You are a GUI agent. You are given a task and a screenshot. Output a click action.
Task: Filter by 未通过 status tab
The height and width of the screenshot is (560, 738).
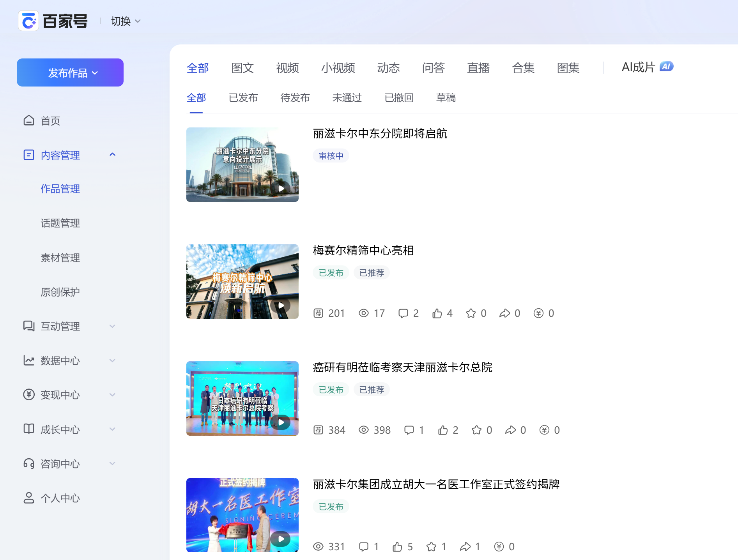347,97
